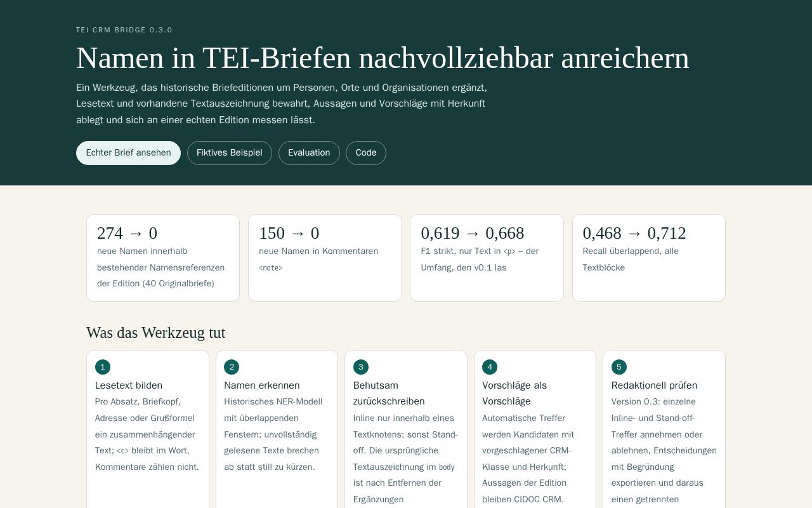Screen dimensions: 812x508
Task: Click 'neue Namen innerhalb bestehender Namensreferenzen' text
Action: click(160, 267)
